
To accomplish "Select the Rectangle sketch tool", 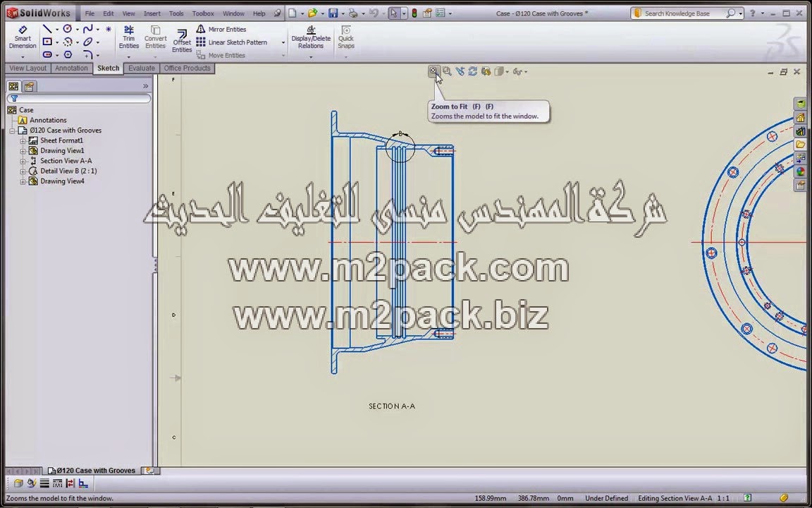I will tap(47, 42).
